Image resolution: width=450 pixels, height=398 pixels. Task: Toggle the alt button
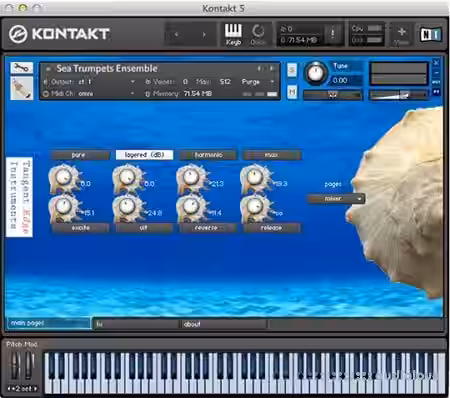144,228
